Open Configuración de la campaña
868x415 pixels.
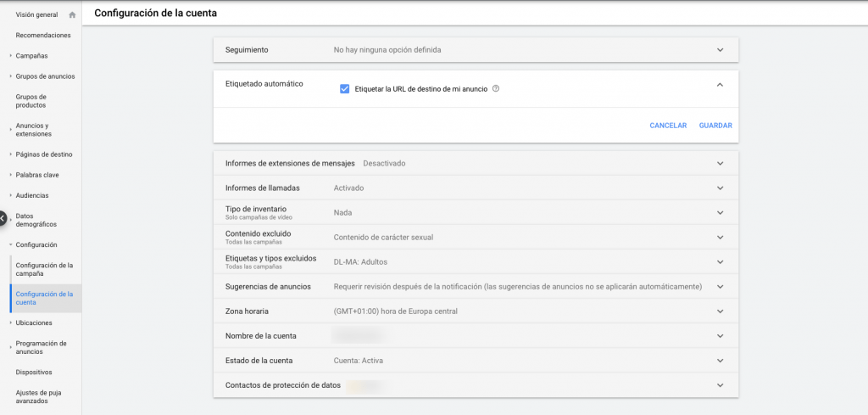(44, 269)
